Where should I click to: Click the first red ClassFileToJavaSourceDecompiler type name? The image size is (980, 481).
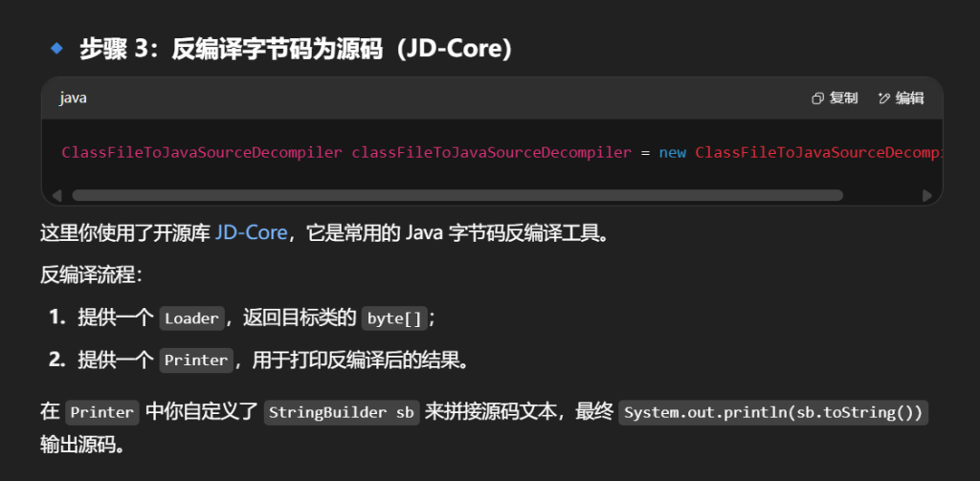click(x=201, y=152)
